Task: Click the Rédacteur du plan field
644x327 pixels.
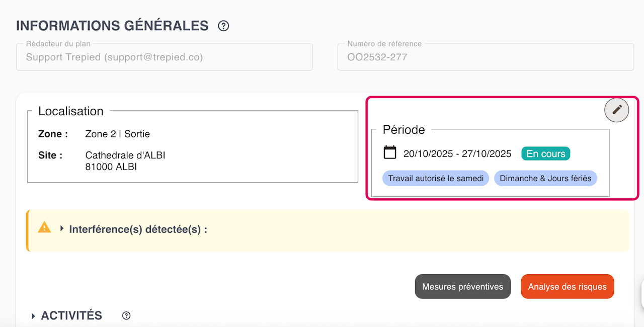Action: click(164, 57)
